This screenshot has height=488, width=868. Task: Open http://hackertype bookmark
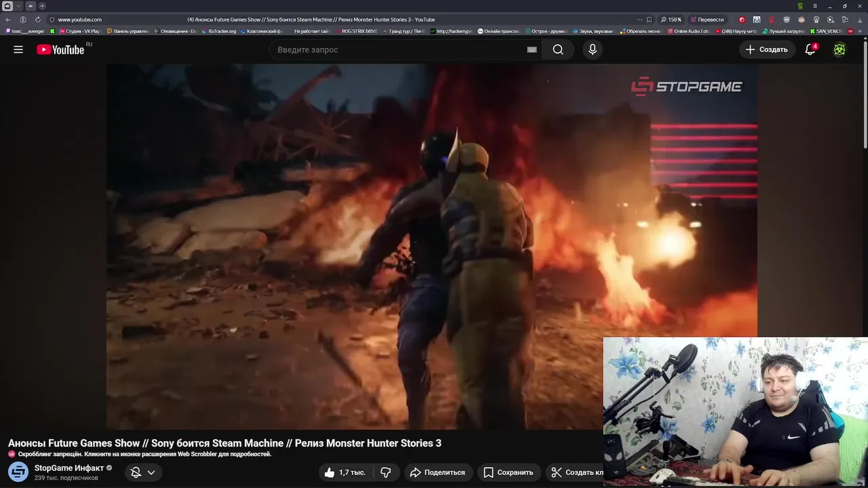[451, 31]
